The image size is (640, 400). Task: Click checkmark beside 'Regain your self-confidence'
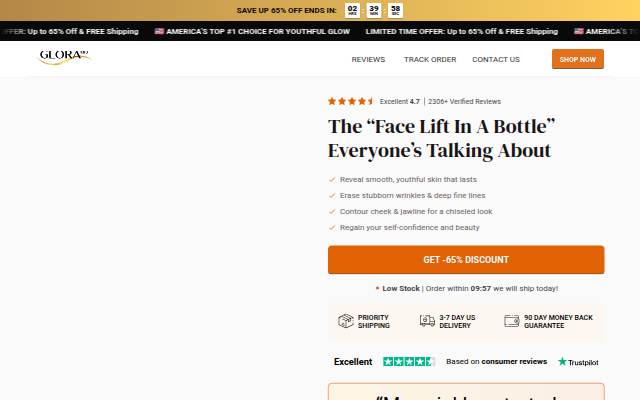click(x=332, y=227)
